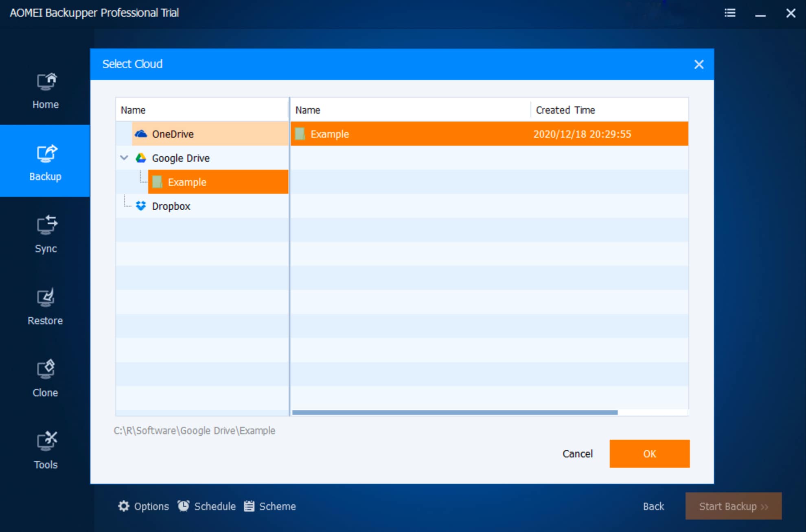
Task: Select Example folder under Google Drive
Action: coord(187,182)
